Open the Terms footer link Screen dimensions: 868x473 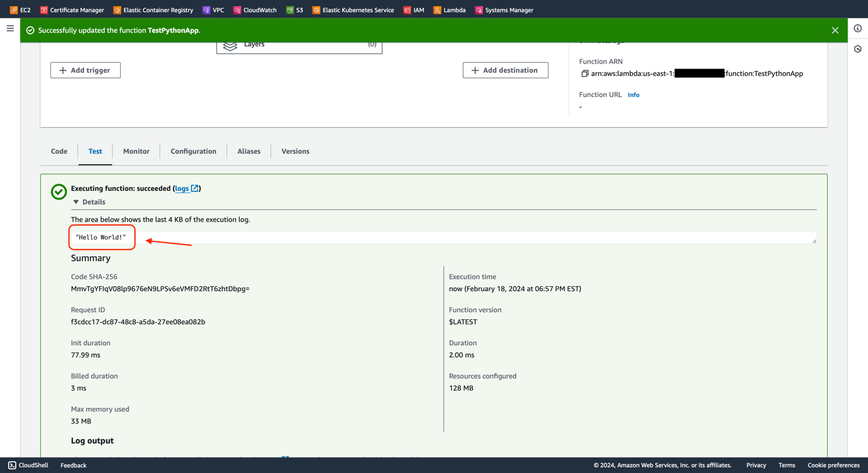click(787, 465)
